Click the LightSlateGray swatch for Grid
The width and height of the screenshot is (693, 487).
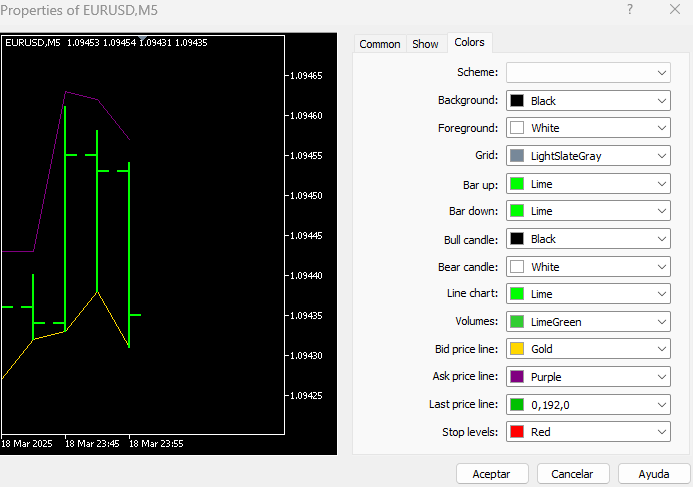517,156
